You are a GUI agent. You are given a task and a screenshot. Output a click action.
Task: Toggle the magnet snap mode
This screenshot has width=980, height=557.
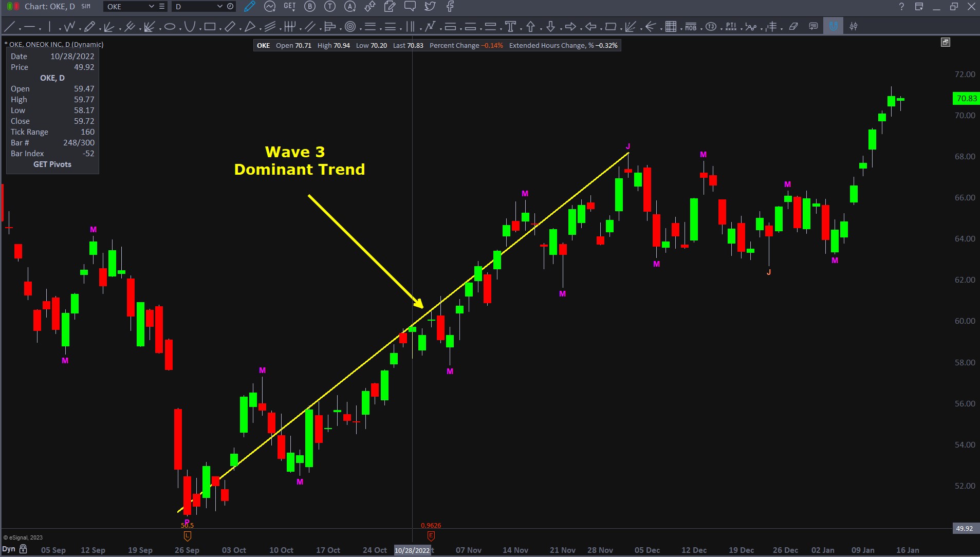tap(833, 26)
